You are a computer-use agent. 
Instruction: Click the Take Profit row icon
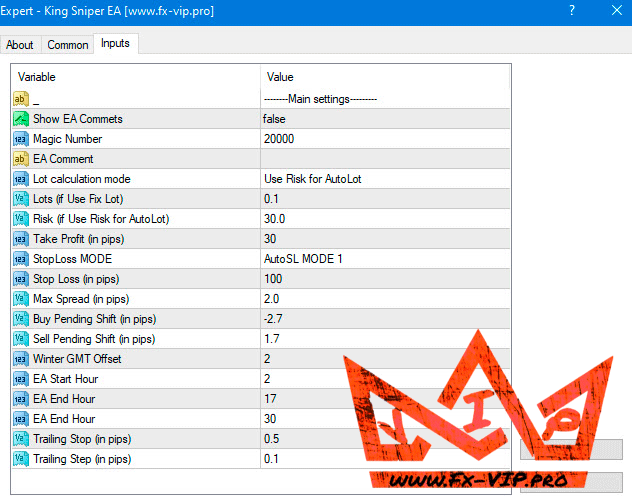coord(20,239)
